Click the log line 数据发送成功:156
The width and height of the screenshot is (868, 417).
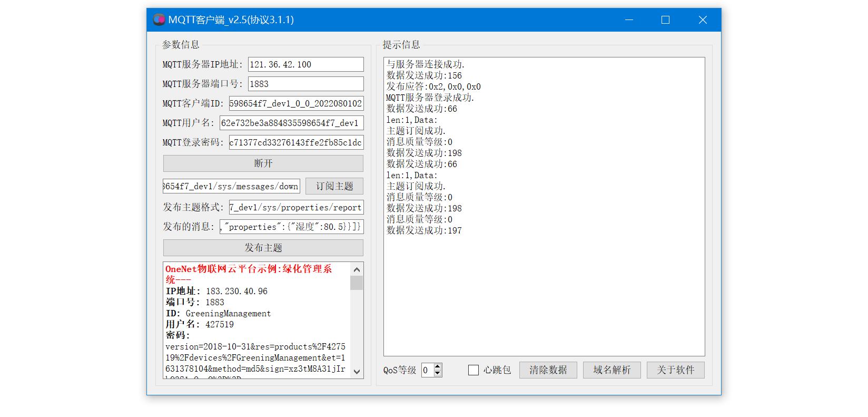click(424, 75)
